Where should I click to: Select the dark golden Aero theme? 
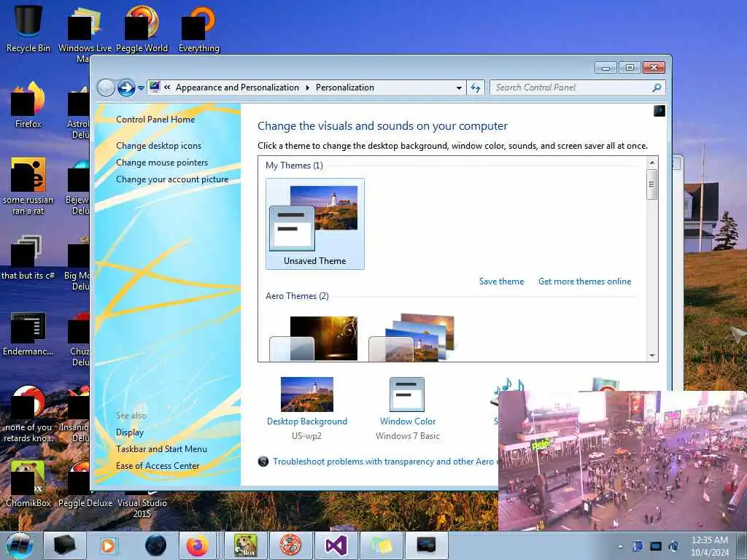coord(314,338)
